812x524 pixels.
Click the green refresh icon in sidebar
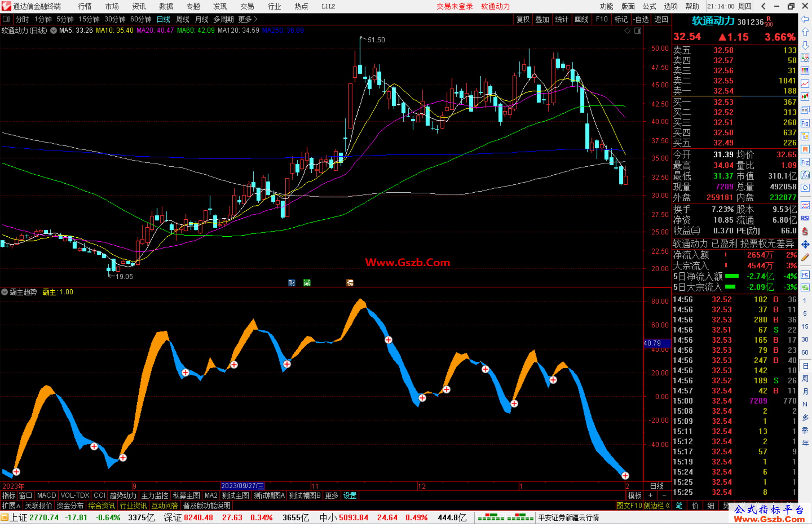pos(805,288)
